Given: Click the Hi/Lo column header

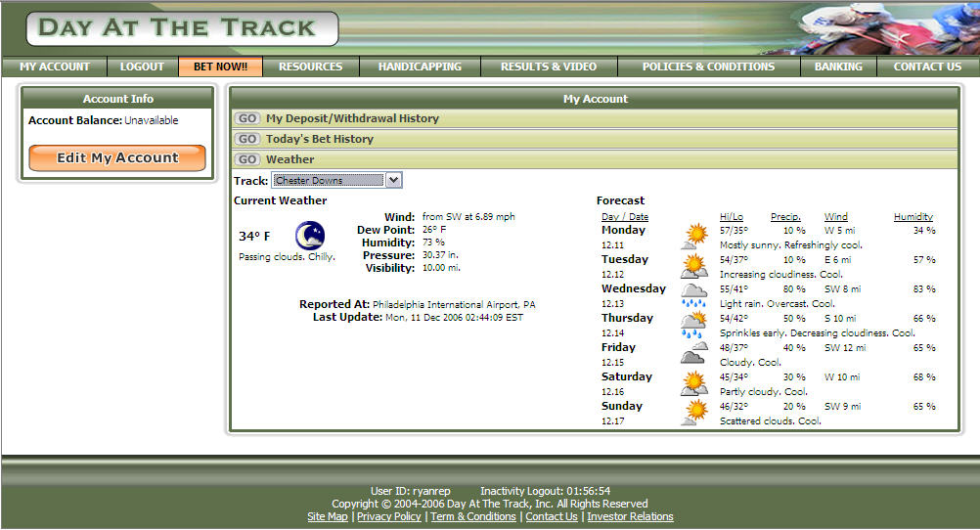Looking at the screenshot, I should (732, 217).
